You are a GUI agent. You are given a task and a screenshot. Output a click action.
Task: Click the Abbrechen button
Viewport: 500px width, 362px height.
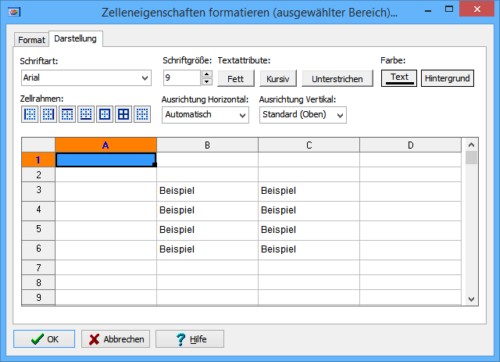[x=116, y=339]
